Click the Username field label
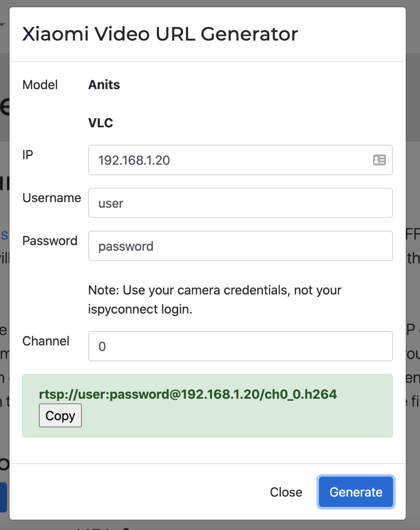The width and height of the screenshot is (420, 530). coord(51,198)
